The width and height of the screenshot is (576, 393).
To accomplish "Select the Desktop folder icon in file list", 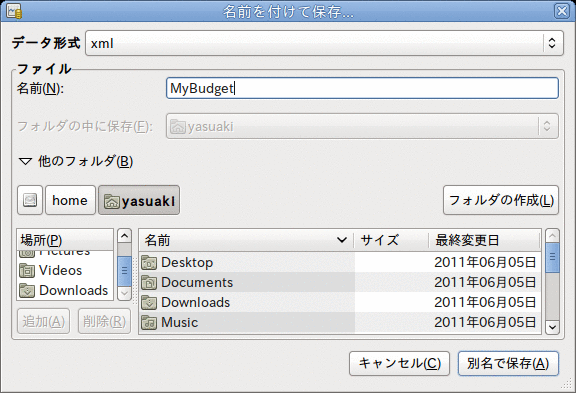I will click(x=149, y=263).
